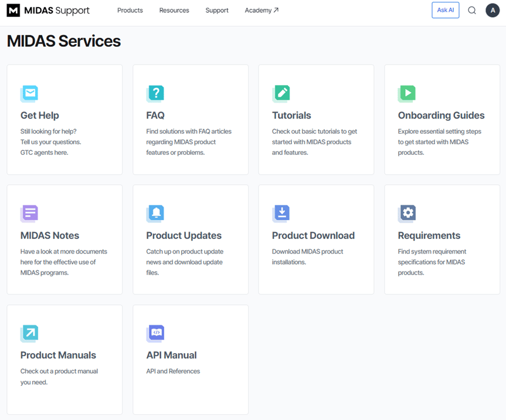Open the search magnifier in header

click(472, 11)
